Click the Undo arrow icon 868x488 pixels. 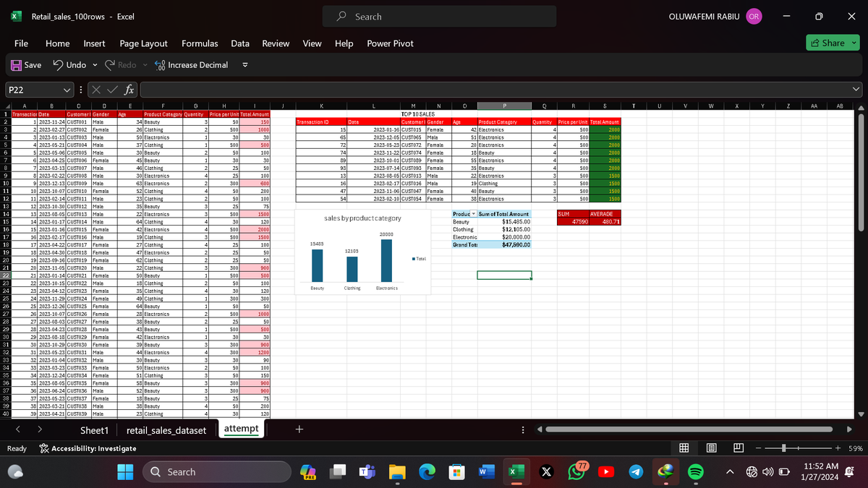point(57,65)
